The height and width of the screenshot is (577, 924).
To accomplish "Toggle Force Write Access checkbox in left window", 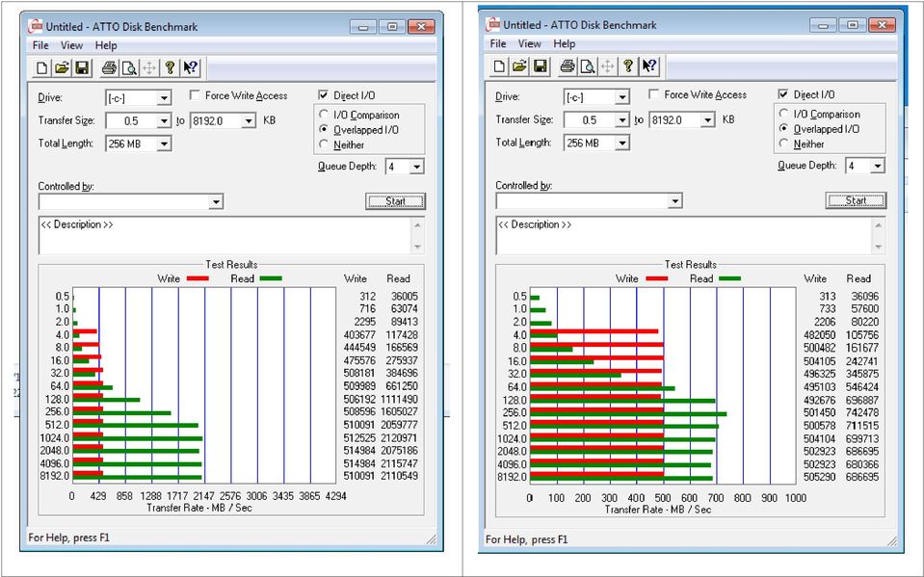I will (x=195, y=95).
